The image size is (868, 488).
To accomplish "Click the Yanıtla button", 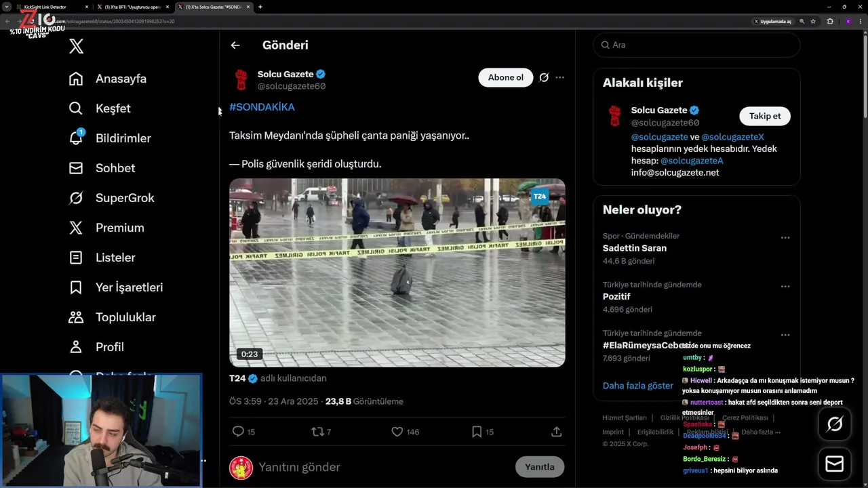I will coord(540,467).
